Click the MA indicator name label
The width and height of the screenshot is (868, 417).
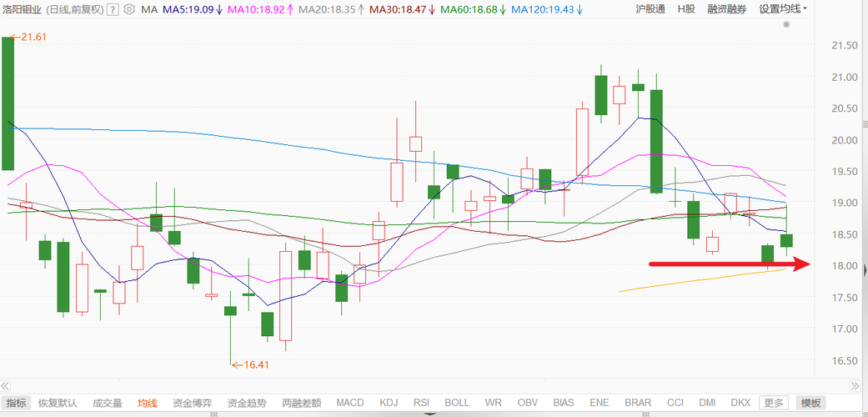point(148,9)
